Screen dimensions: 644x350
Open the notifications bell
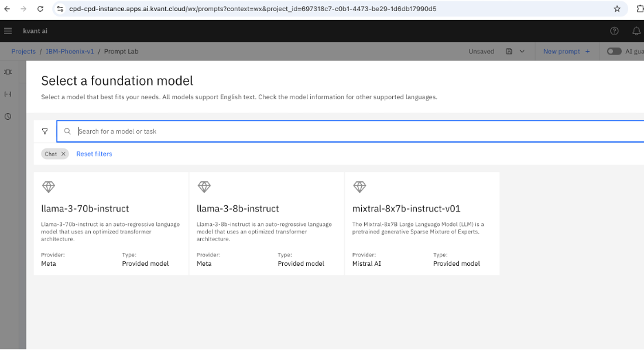[636, 31]
